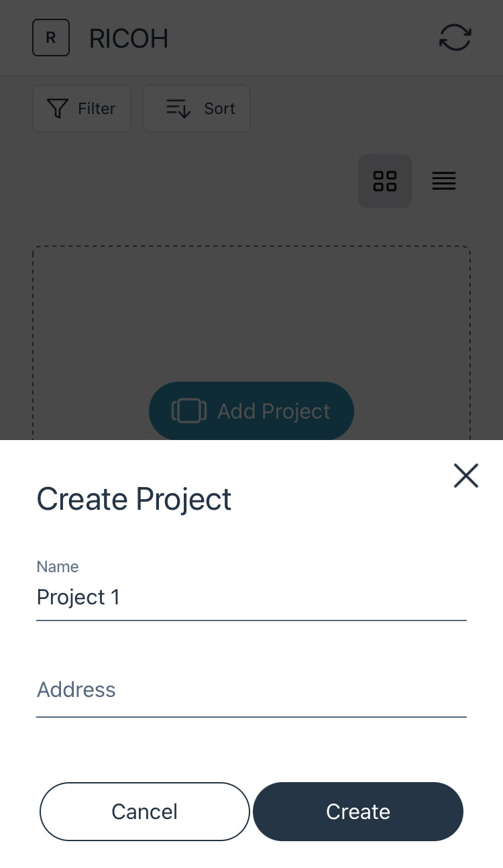Switch to grid view layout
The height and width of the screenshot is (868, 503).
[x=385, y=181]
